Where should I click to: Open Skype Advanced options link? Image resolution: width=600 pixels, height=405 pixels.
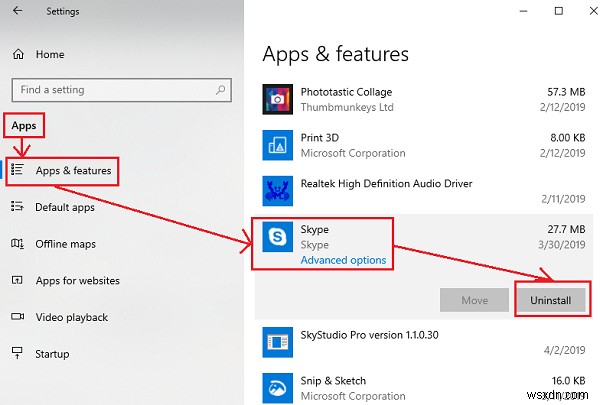(343, 261)
